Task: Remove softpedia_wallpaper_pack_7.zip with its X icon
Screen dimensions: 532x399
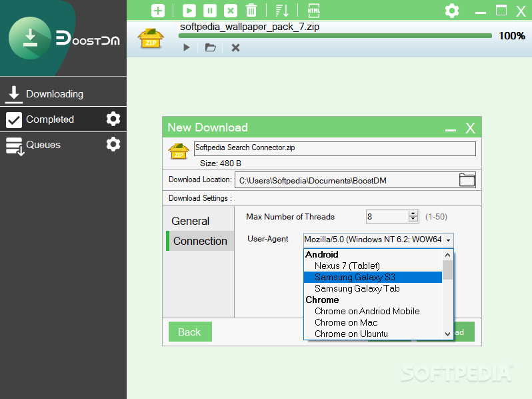Action: click(x=235, y=47)
